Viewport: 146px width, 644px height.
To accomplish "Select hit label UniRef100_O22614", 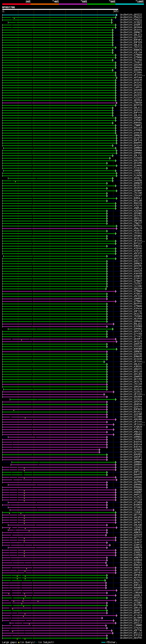I will point(131,399).
